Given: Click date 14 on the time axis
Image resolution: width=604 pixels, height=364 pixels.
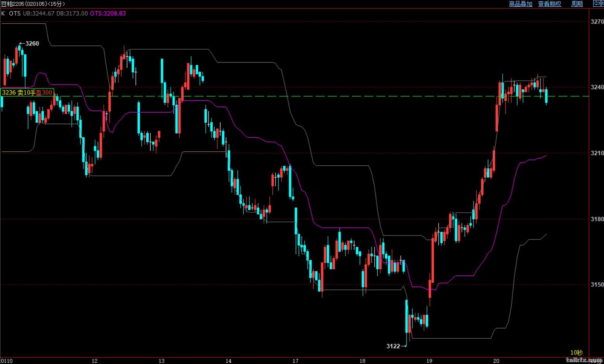Looking at the screenshot, I should point(229,361).
